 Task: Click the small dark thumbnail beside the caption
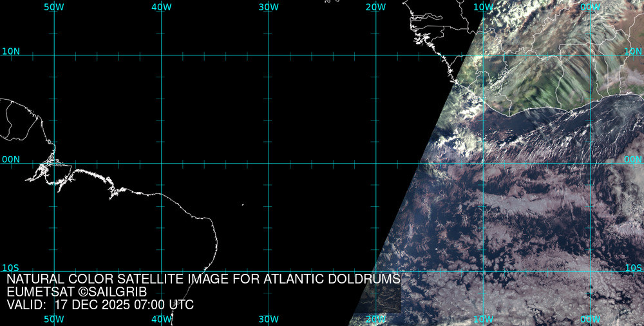pyautogui.click(x=384, y=299)
